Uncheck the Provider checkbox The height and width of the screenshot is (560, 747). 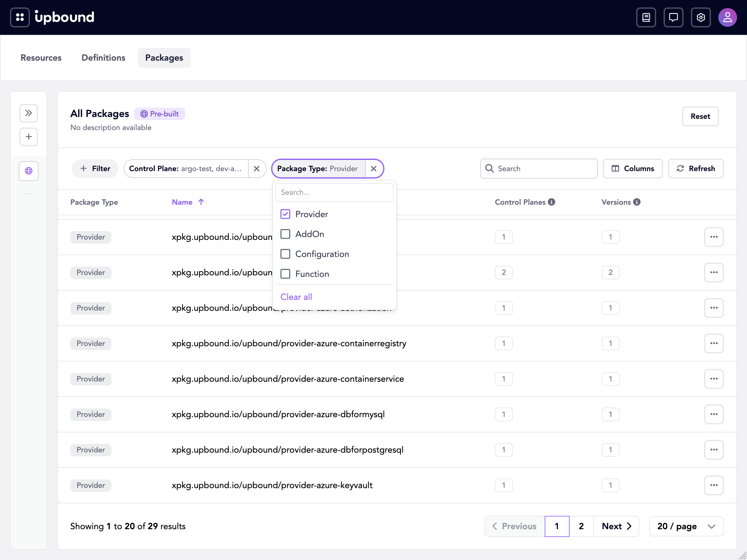pyautogui.click(x=285, y=214)
